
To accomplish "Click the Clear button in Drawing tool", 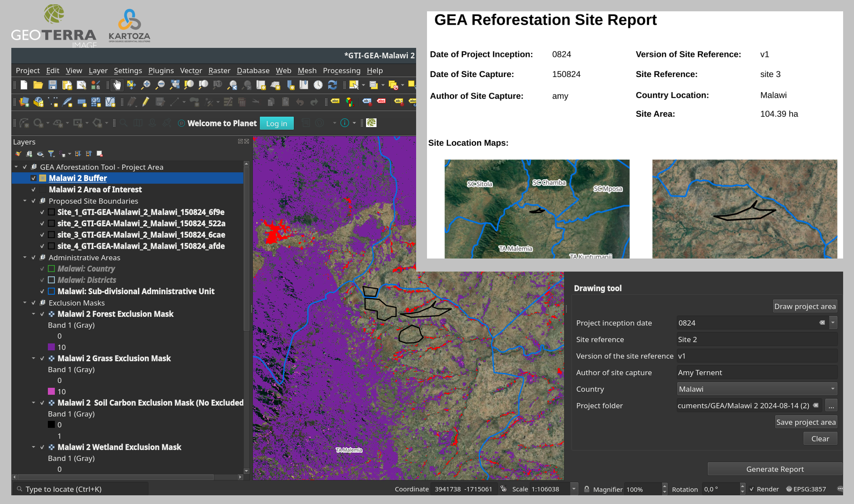I will 820,438.
